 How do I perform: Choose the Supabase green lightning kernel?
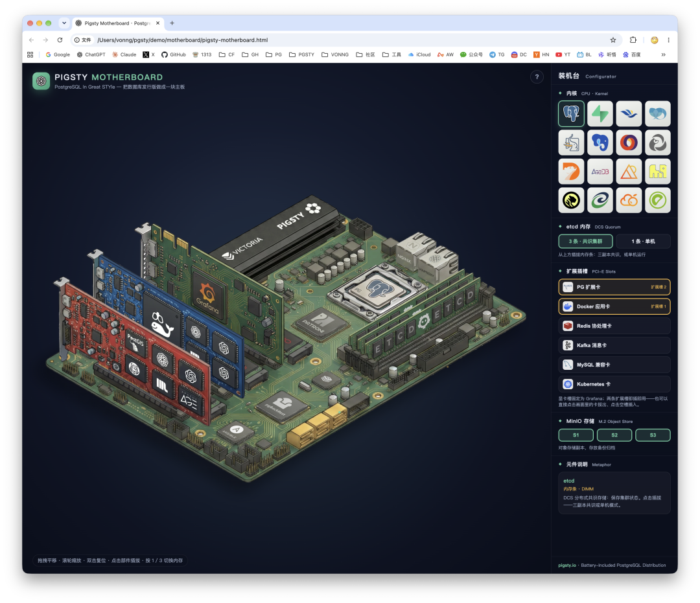coord(600,114)
